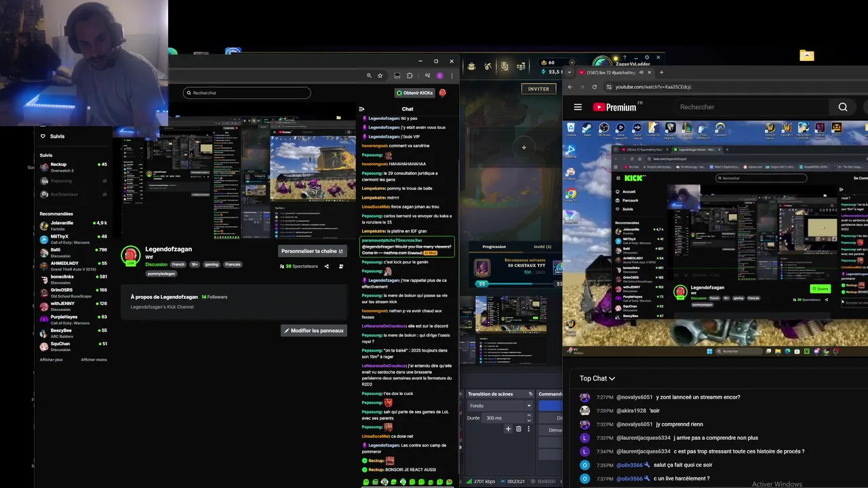868x488 pixels.
Task: Open the purple profile avatar in Kick browser
Action: [439, 76]
